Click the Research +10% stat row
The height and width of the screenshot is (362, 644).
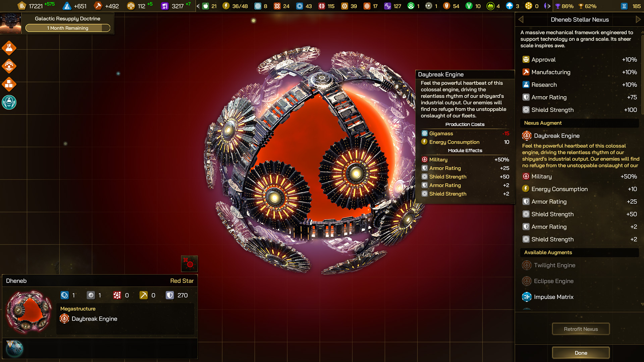coord(579,84)
